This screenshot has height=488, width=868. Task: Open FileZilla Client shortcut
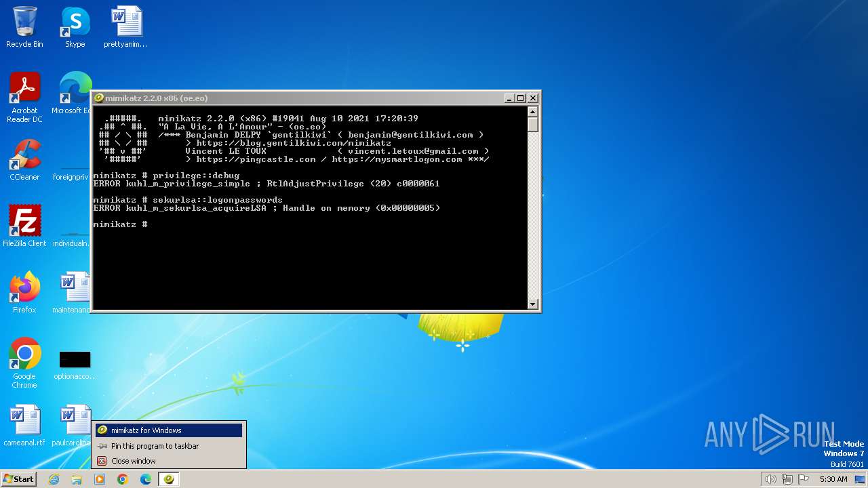tap(24, 226)
